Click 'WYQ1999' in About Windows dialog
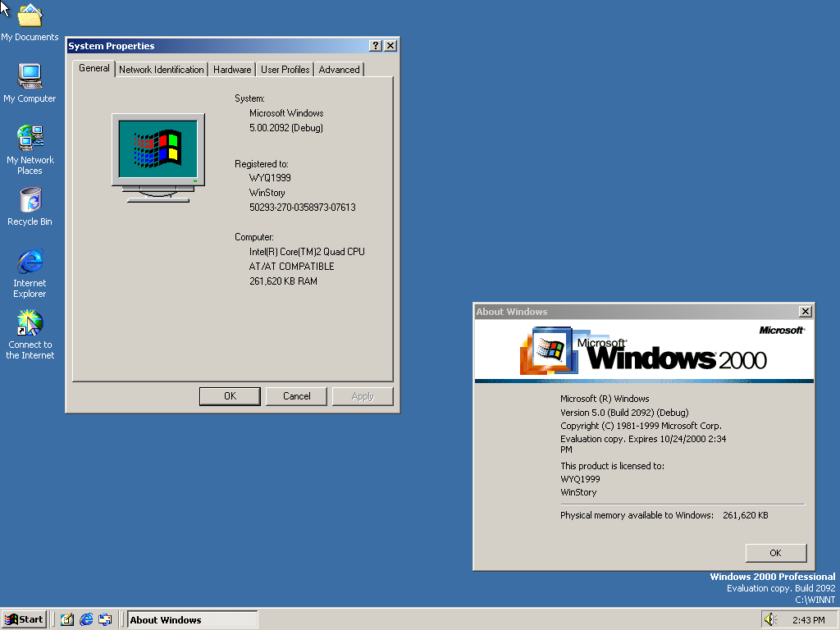Viewport: 840px width, 630px height. pos(580,479)
